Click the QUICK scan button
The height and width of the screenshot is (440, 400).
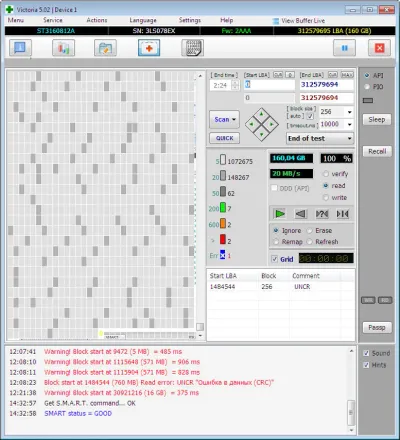(x=224, y=138)
